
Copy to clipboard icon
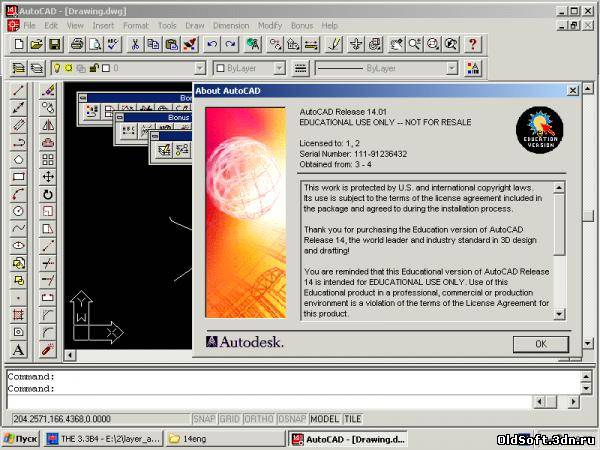tap(153, 44)
